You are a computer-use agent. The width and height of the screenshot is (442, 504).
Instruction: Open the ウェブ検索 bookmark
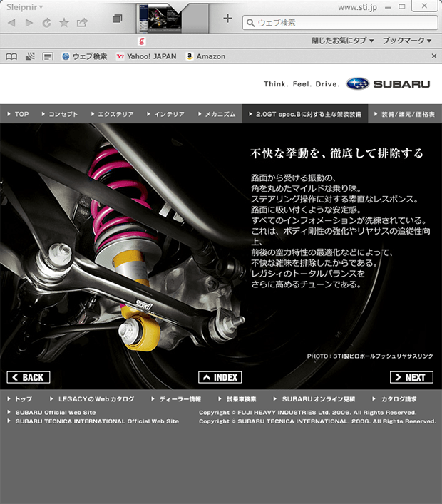pos(84,56)
